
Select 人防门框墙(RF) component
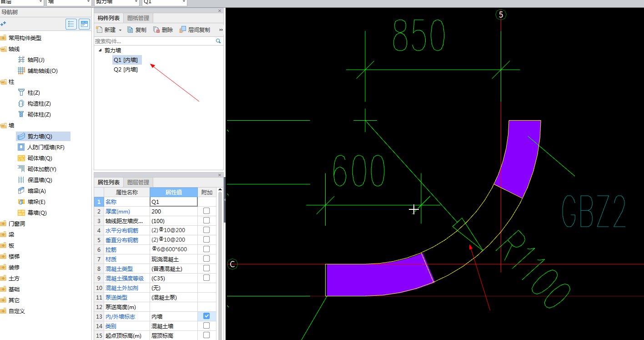(46, 147)
